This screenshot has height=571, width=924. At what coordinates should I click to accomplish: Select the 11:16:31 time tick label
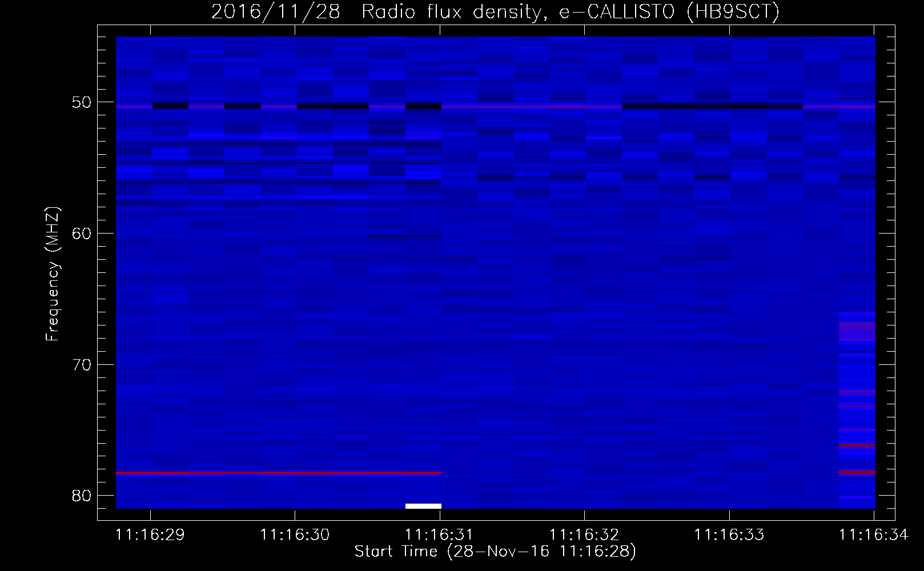[x=440, y=534]
